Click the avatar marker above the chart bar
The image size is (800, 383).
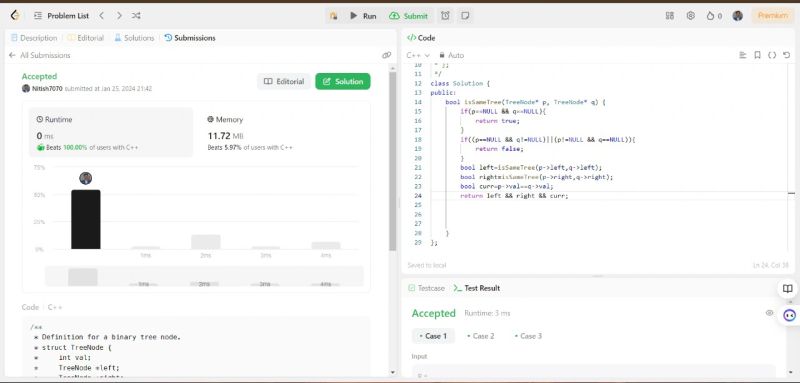[x=86, y=178]
